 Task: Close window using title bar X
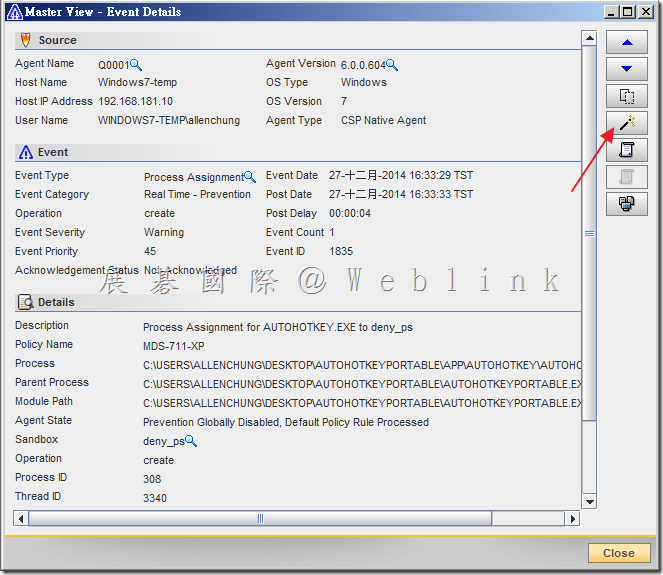[x=646, y=11]
